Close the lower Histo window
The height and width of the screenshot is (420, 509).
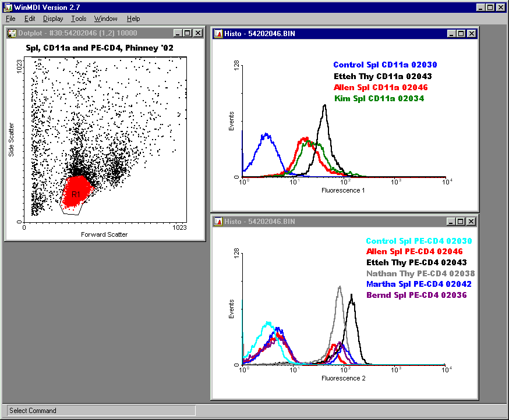click(470, 222)
